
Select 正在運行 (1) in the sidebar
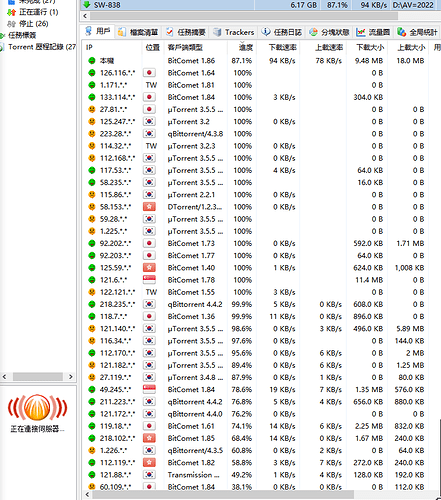point(38,12)
